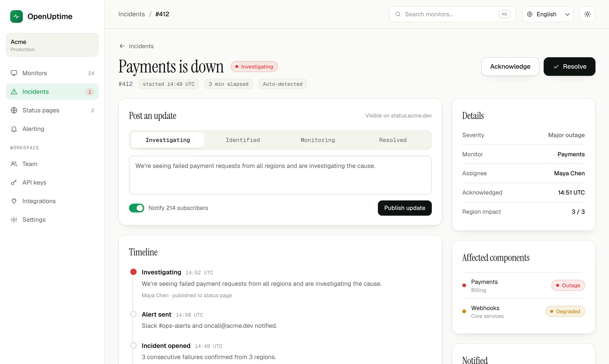Screen dimensions: 609x364
Task: Click the Incidents warning triangle icon
Action: (x=14, y=92)
